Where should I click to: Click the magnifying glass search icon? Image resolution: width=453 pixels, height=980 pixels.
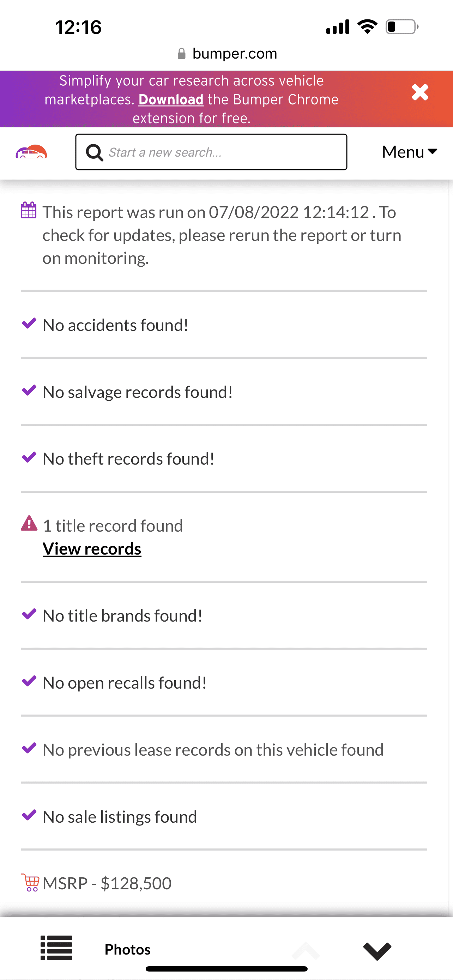[x=94, y=152]
